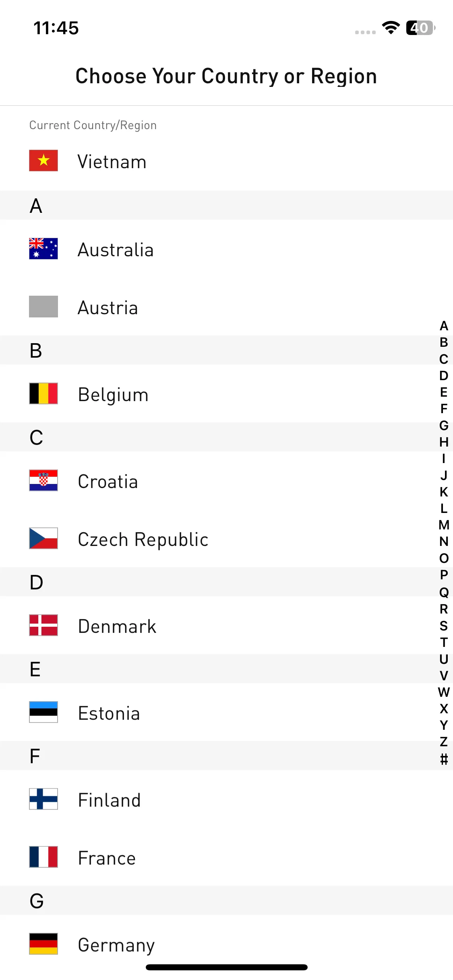Tap the Czech Republic flag icon
Image resolution: width=453 pixels, height=980 pixels.
pyautogui.click(x=43, y=538)
